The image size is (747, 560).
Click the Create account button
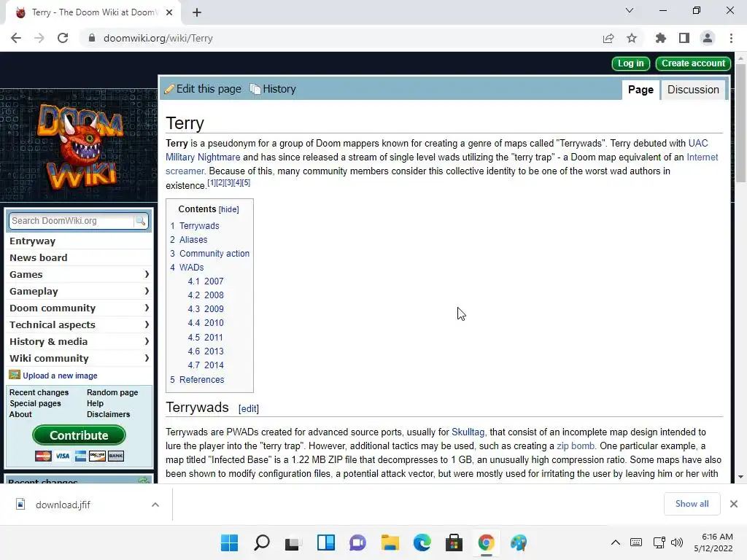[693, 63]
